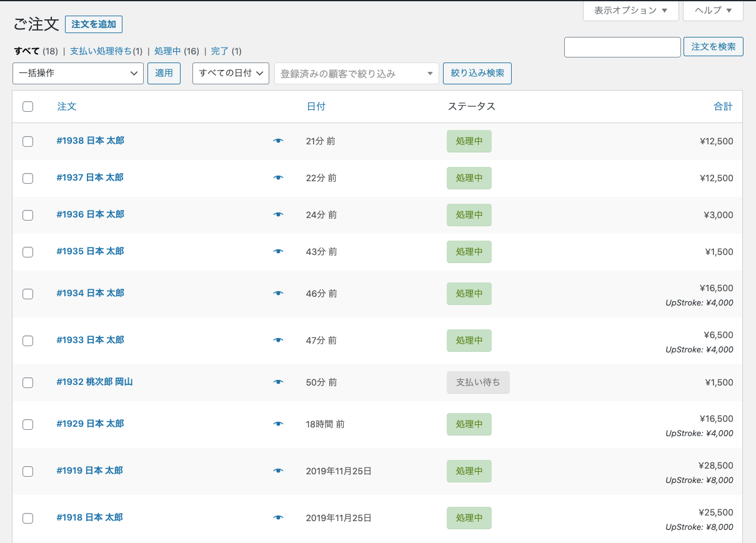Click 処理中 status badge of order #1929
Screen dimensions: 756x543
click(469, 424)
